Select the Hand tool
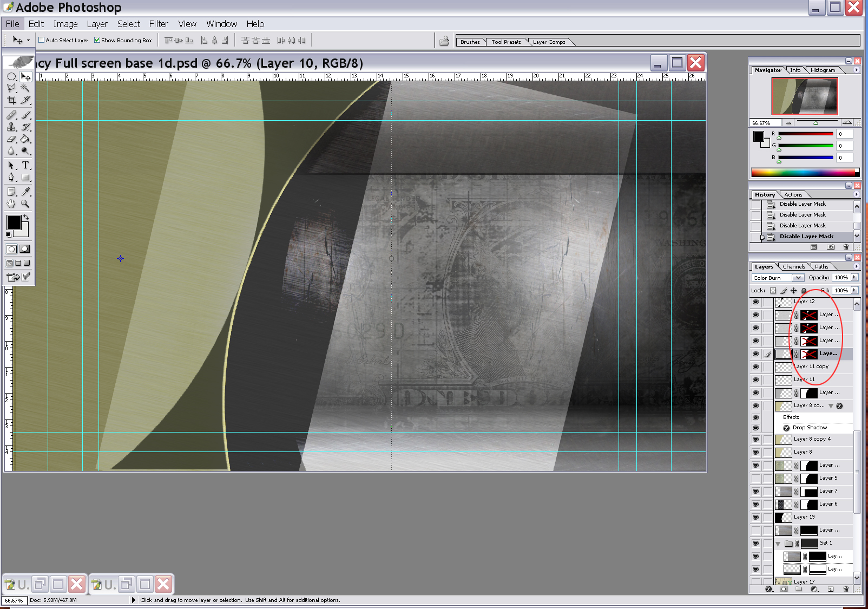868x609 pixels. [x=11, y=204]
